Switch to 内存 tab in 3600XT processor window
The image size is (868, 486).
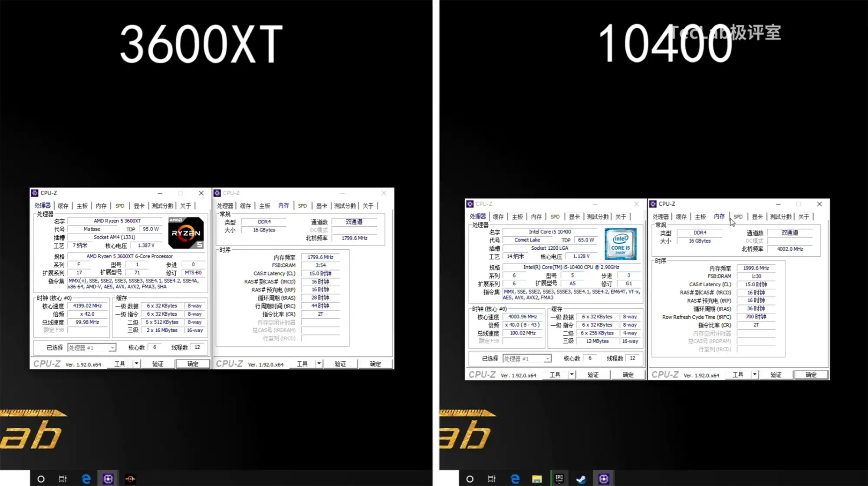pyautogui.click(x=101, y=206)
